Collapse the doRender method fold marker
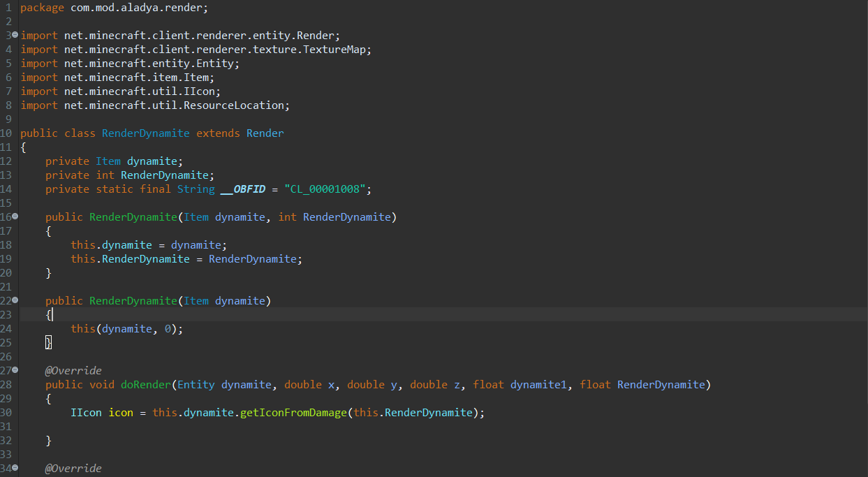 pos(15,370)
